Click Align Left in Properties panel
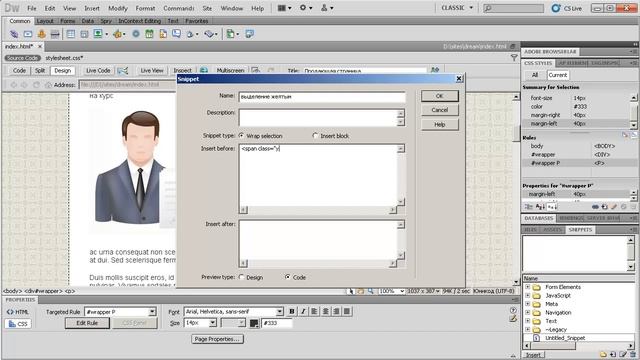The image size is (640, 360). click(314, 311)
